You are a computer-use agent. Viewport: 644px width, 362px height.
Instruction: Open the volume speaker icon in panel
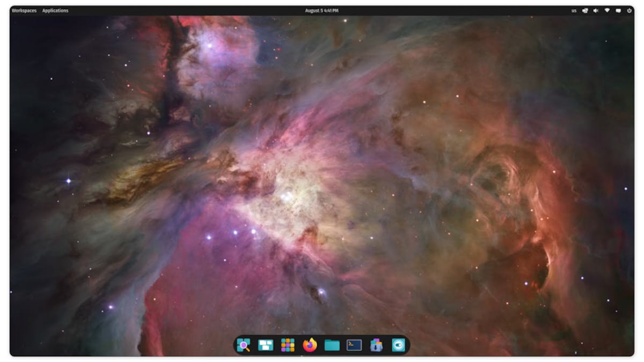596,11
